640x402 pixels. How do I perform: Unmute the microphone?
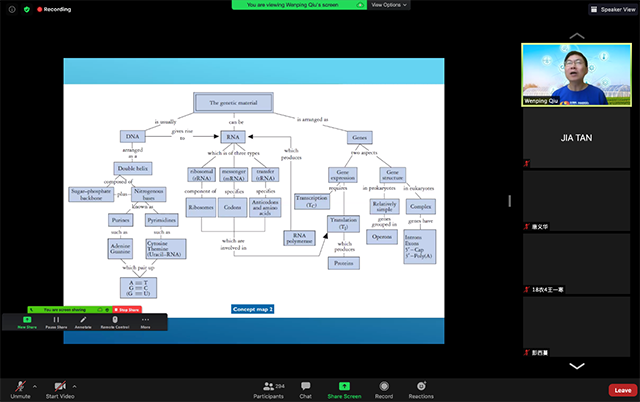point(18,386)
